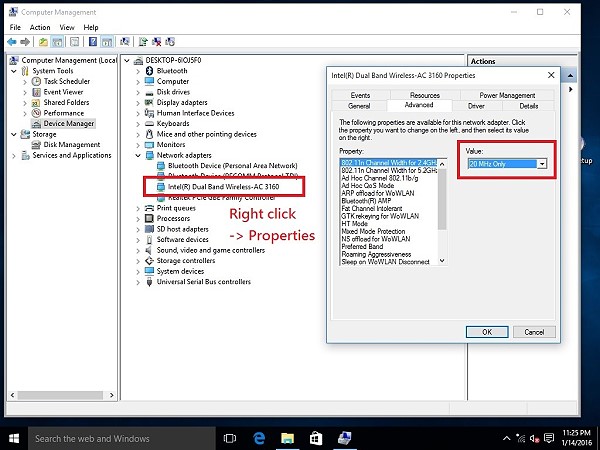Open Microsoft Edge from the taskbar
Image resolution: width=600 pixels, height=450 pixels.
tap(258, 438)
